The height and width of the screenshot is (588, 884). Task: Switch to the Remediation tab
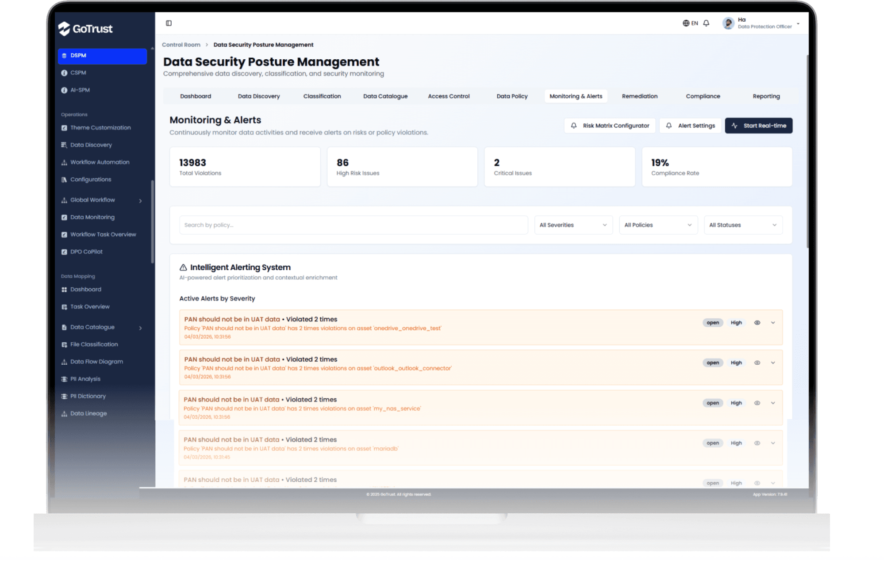pyautogui.click(x=639, y=96)
